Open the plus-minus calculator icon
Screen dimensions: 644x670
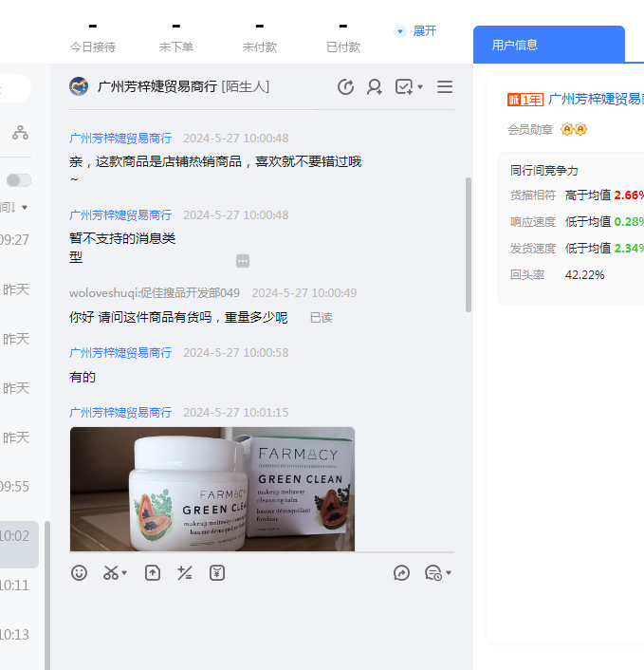point(185,572)
